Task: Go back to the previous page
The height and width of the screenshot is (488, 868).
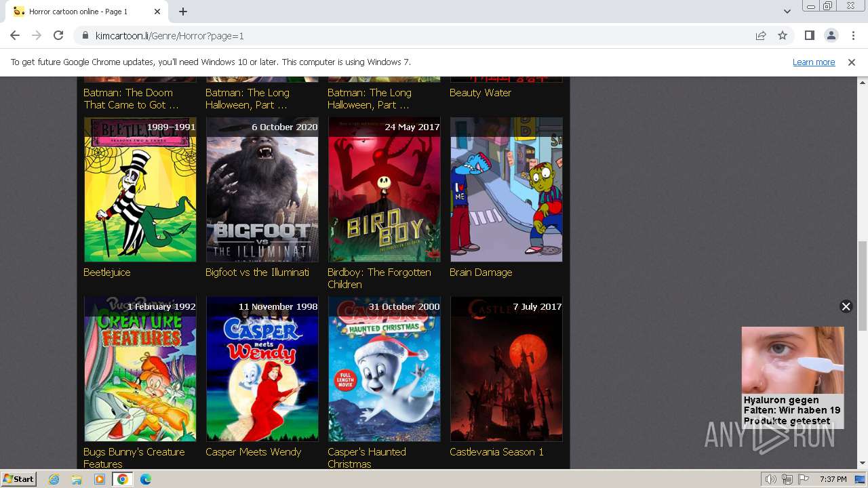Action: 15,35
